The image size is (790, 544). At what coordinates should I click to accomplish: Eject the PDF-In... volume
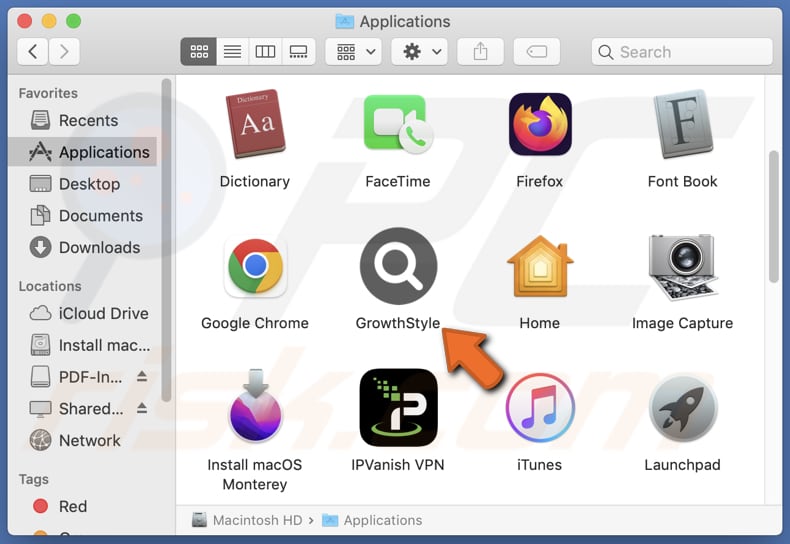tap(142, 376)
